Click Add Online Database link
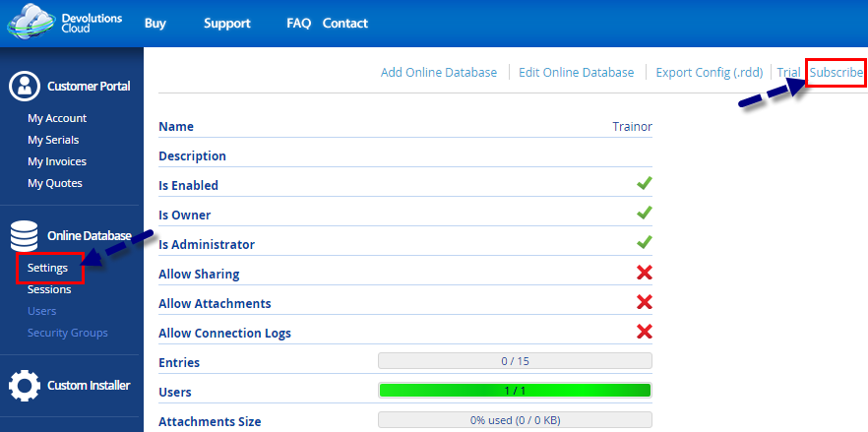 point(439,72)
